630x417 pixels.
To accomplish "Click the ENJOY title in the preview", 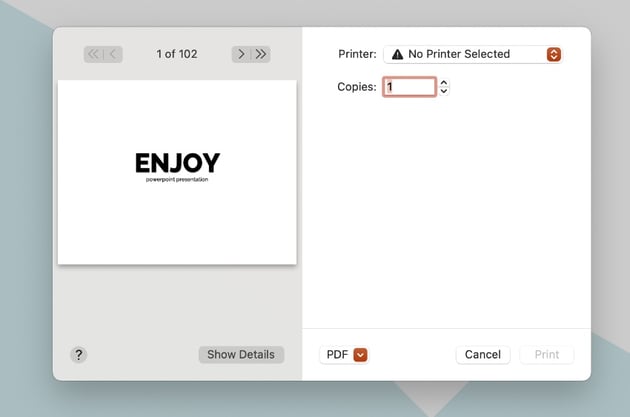I will click(177, 163).
